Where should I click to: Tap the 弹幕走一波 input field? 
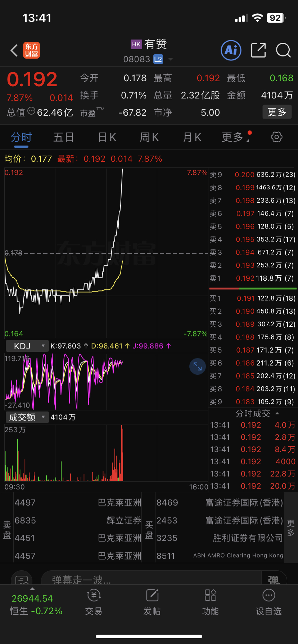pyautogui.click(x=151, y=579)
